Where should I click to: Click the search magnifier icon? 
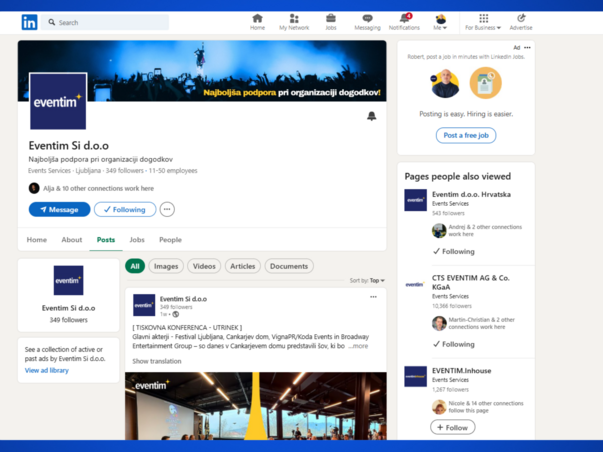(52, 22)
